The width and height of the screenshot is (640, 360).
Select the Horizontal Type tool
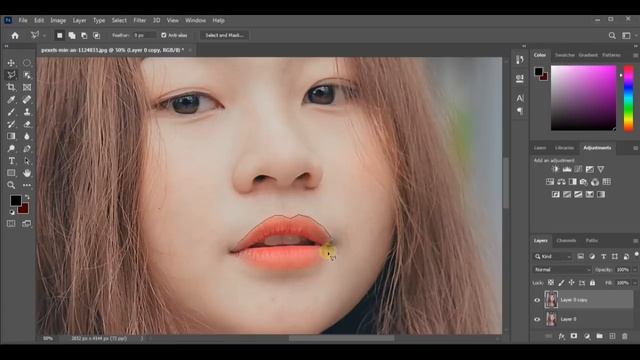pyautogui.click(x=11, y=161)
